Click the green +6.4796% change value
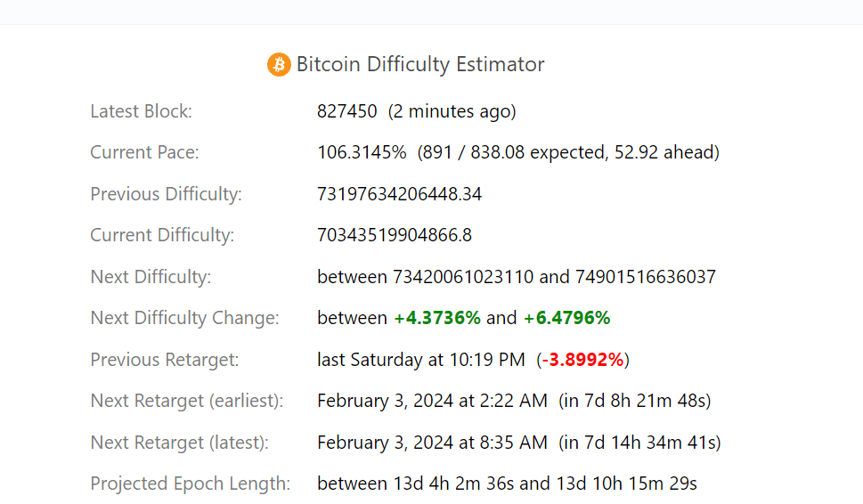The width and height of the screenshot is (863, 504). tap(567, 318)
